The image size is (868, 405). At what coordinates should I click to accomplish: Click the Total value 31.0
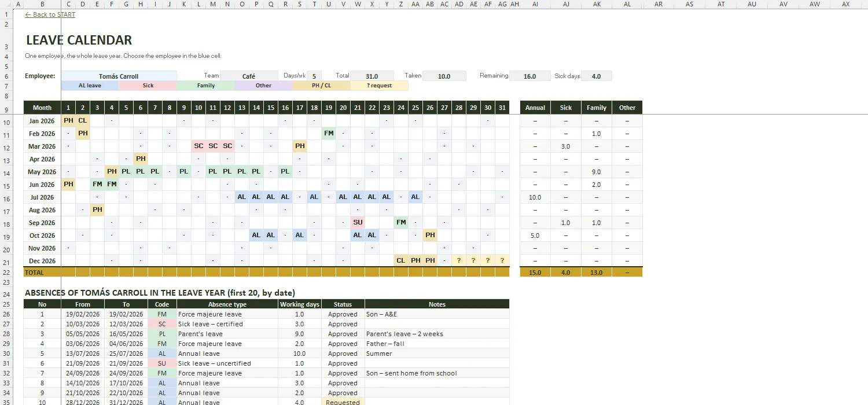coord(372,76)
